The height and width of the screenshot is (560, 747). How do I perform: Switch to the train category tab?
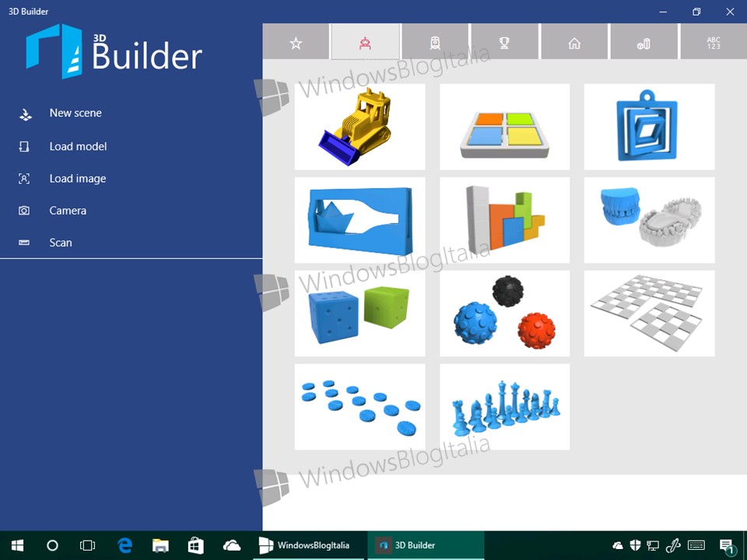click(x=435, y=42)
